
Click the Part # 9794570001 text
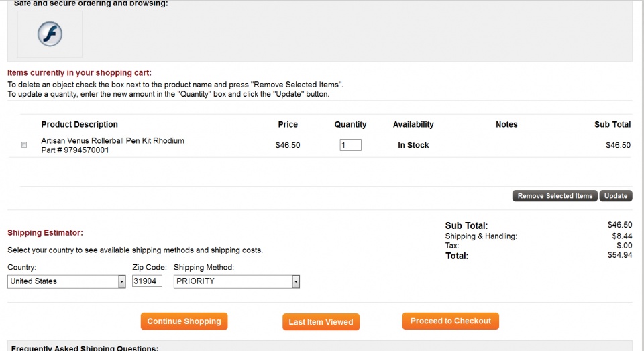[x=74, y=150]
